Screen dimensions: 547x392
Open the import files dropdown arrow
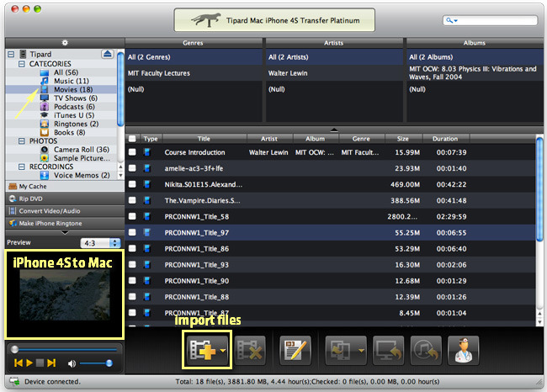(x=223, y=351)
